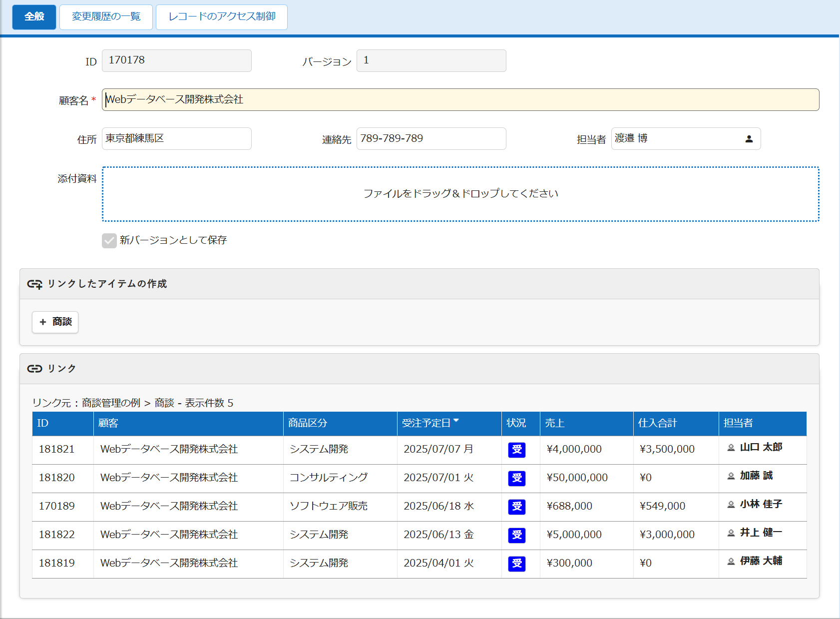Collapse the リンク section header
840x619 pixels.
420,369
